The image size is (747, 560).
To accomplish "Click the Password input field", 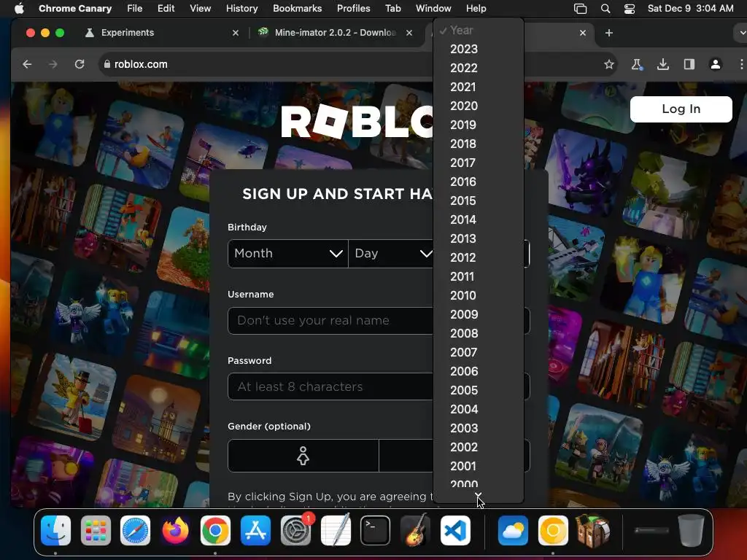I will click(x=379, y=386).
